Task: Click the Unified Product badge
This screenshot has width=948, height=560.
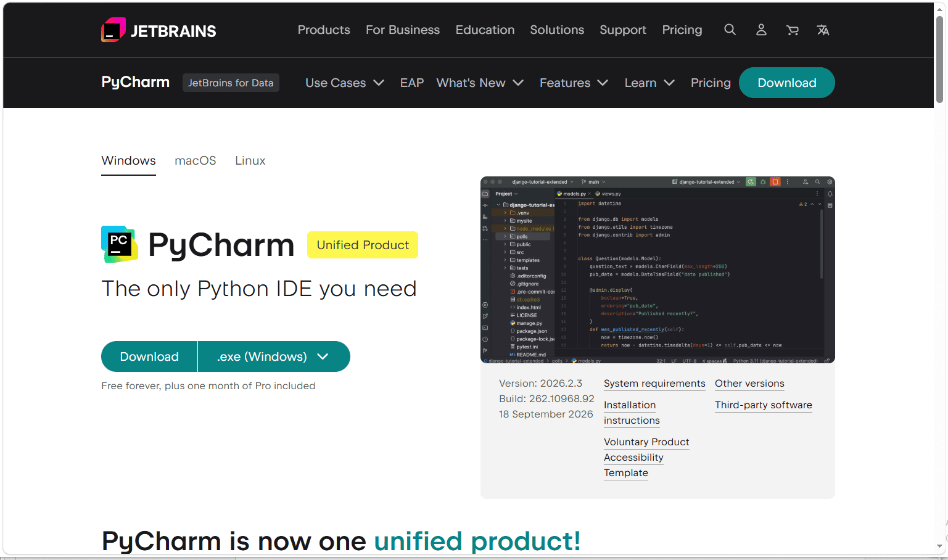Action: tap(363, 245)
